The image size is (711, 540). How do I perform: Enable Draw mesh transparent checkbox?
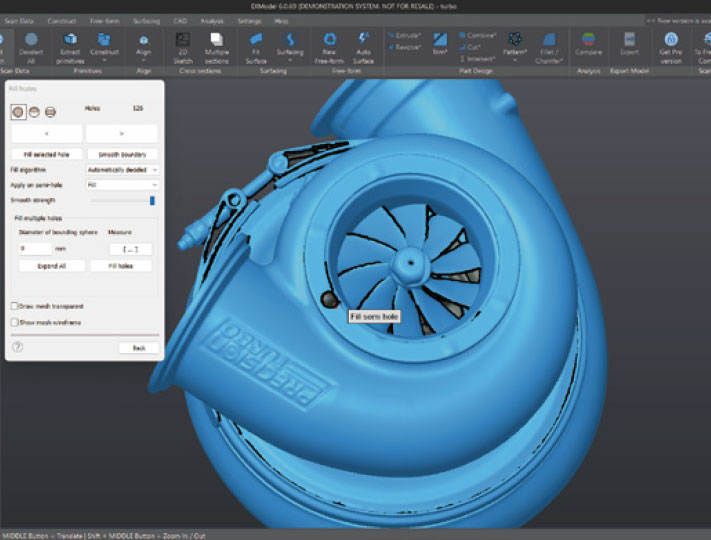[14, 306]
